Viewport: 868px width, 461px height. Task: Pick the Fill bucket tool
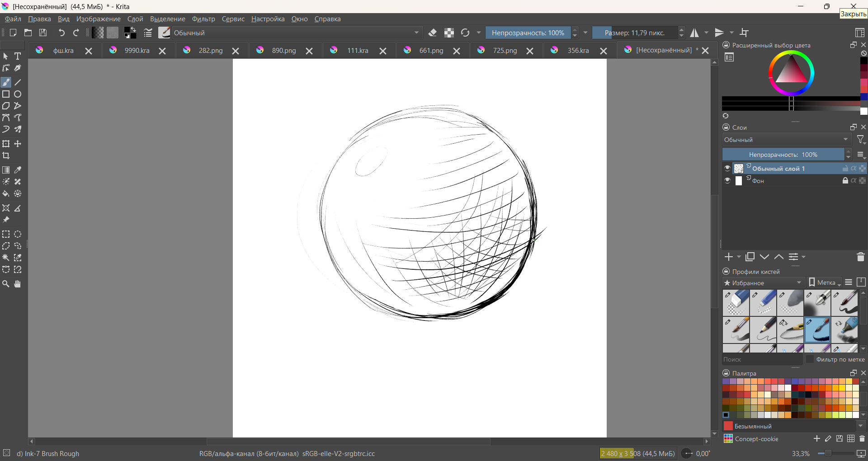click(x=6, y=194)
